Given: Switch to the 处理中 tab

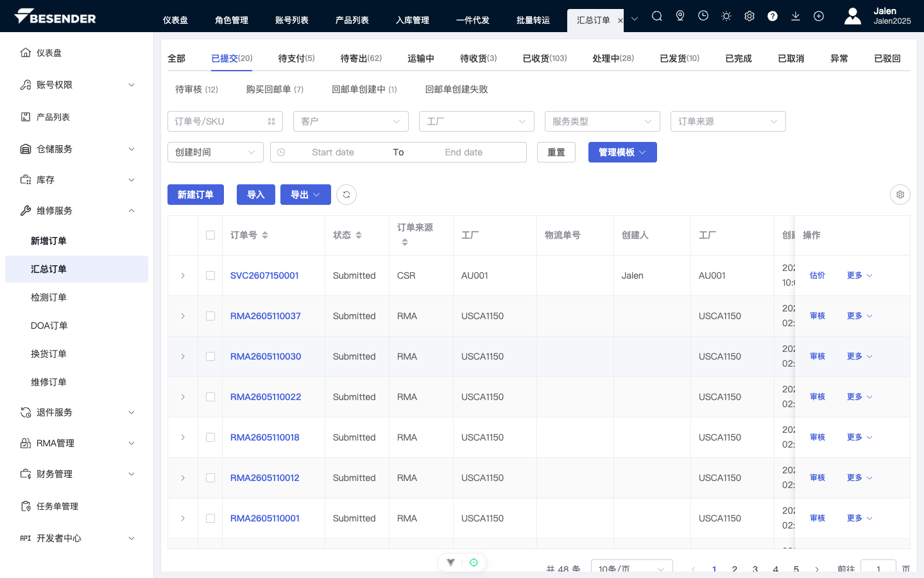Looking at the screenshot, I should click(x=613, y=58).
